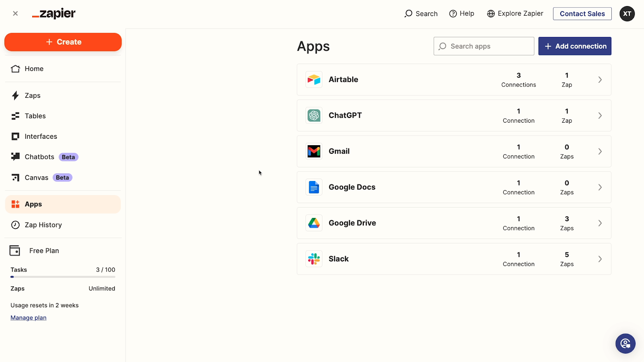This screenshot has width=644, height=362.
Task: Click the Free Plan wallet icon
Action: coord(15,251)
